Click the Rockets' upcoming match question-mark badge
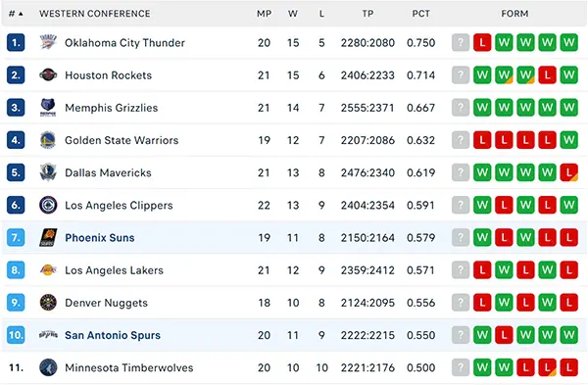The image size is (588, 385). (461, 75)
